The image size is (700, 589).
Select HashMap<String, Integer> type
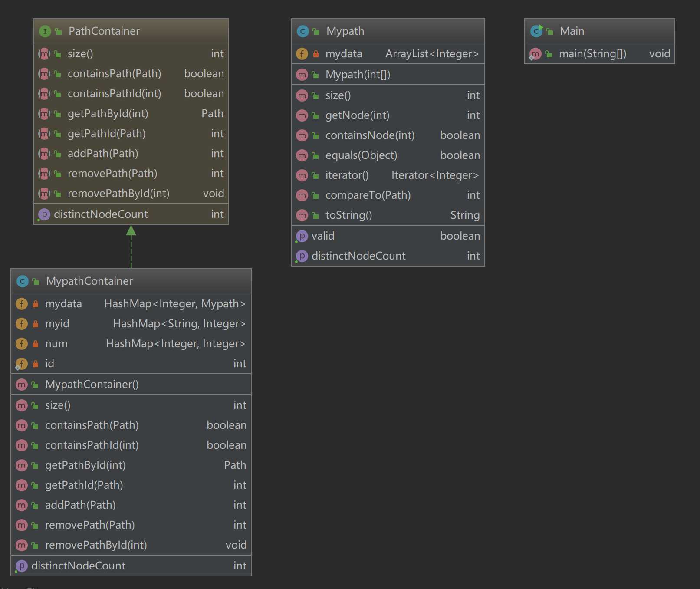point(179,324)
